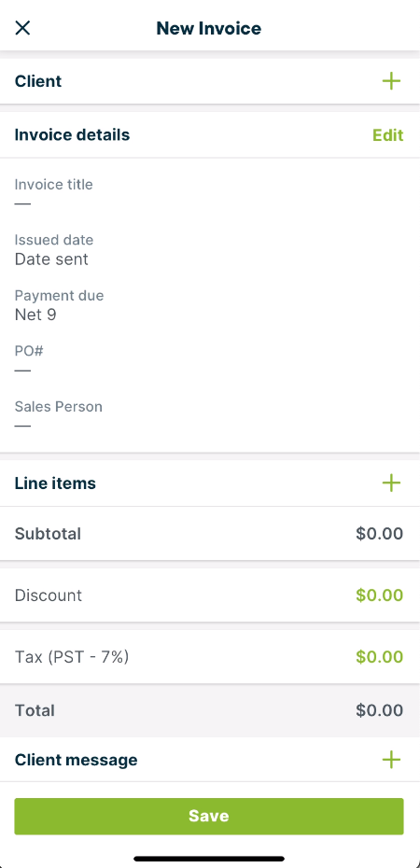Tap the Client message header
Image resolution: width=420 pixels, height=868 pixels.
pyautogui.click(x=76, y=760)
